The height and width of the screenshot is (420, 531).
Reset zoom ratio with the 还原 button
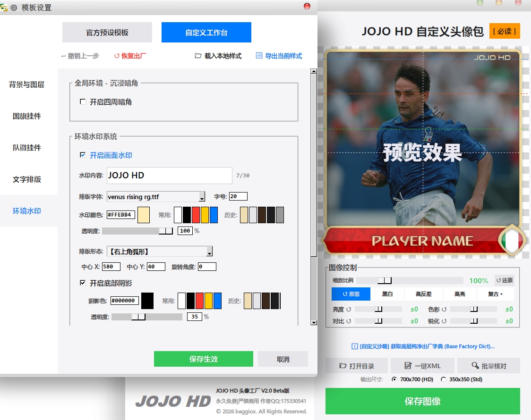(x=504, y=280)
